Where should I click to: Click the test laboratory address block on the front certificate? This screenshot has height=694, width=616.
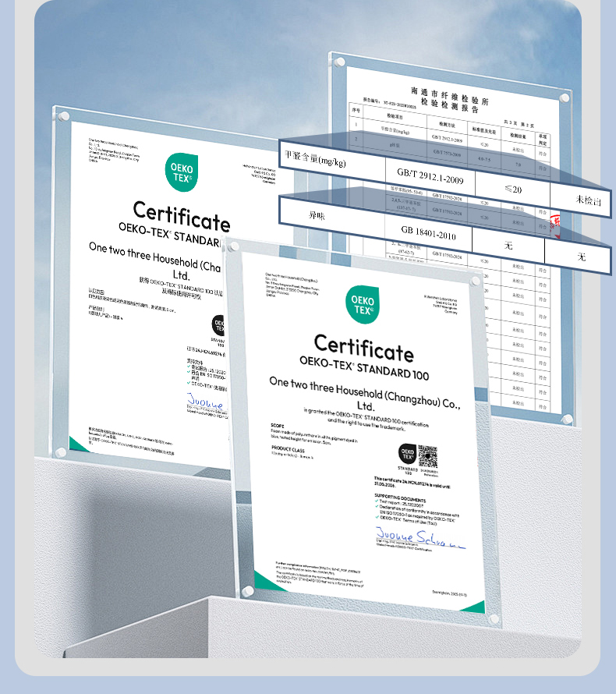441,305
